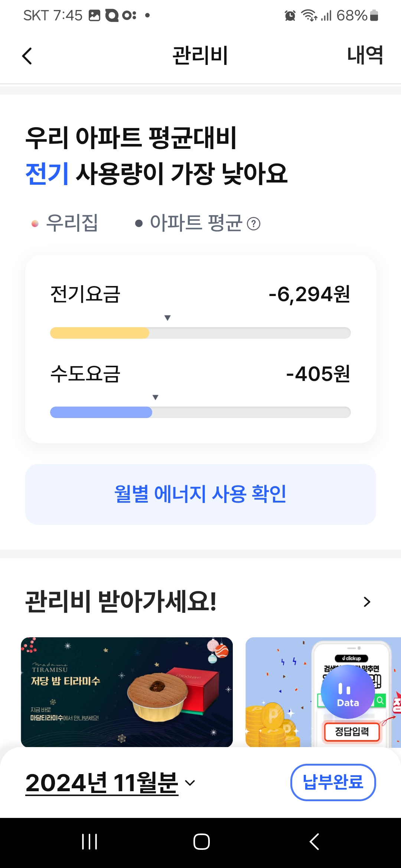
Task: Tap the average marker above the electricity bar
Action: coord(167,318)
